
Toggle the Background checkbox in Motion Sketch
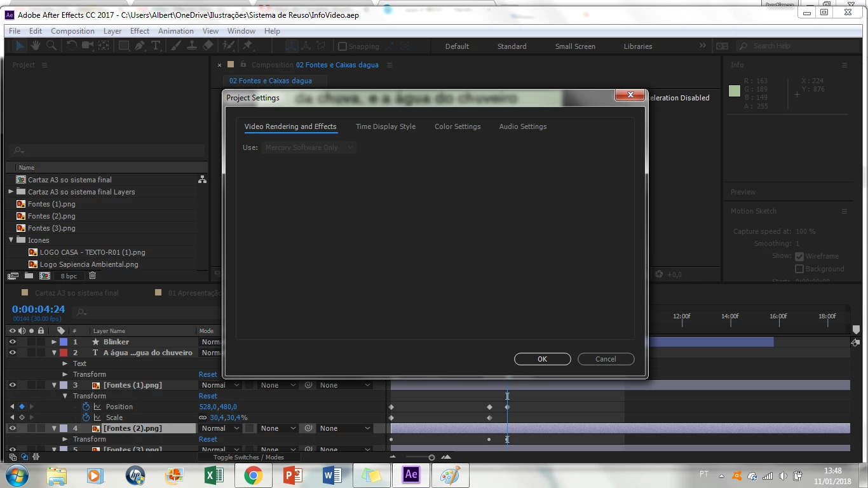click(x=799, y=269)
